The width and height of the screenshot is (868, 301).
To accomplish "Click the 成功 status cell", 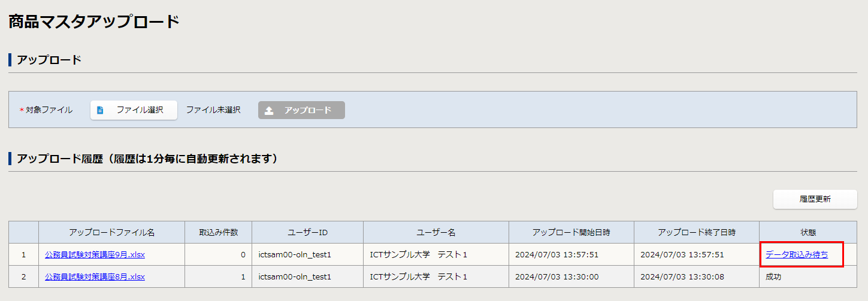I will point(773,276).
